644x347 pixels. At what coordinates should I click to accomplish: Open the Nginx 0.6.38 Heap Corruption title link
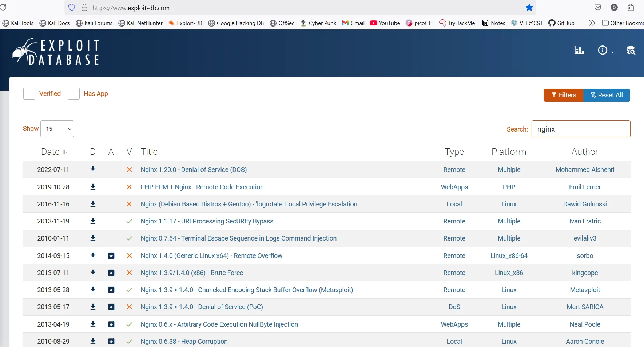tap(184, 342)
